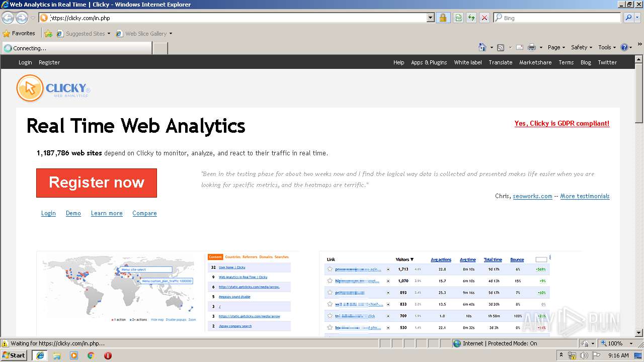
Task: Click the forward navigation arrow
Action: [22, 18]
